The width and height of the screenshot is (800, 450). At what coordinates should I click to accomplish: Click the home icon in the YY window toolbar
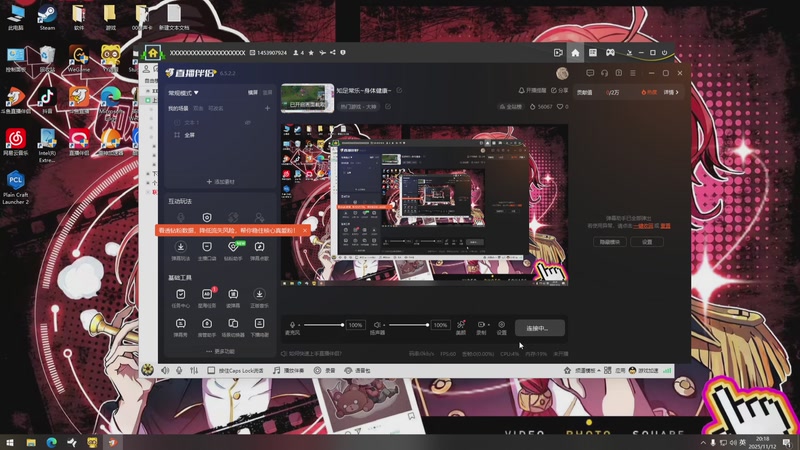coord(575,53)
